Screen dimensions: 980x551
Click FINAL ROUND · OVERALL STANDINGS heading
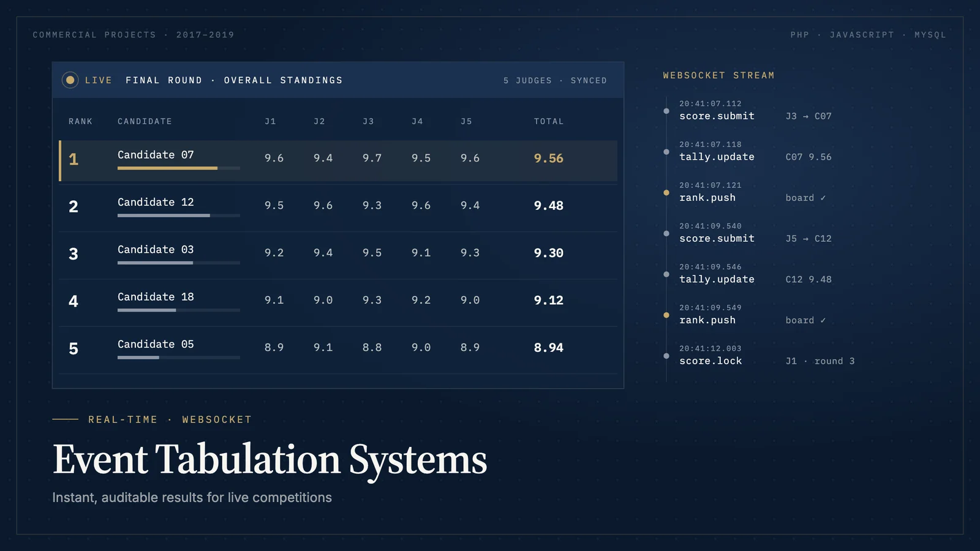[234, 80]
